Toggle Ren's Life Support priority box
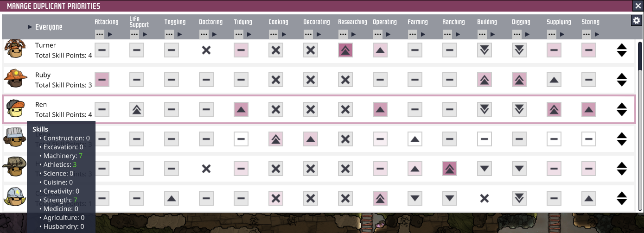644x233 pixels. pos(137,109)
